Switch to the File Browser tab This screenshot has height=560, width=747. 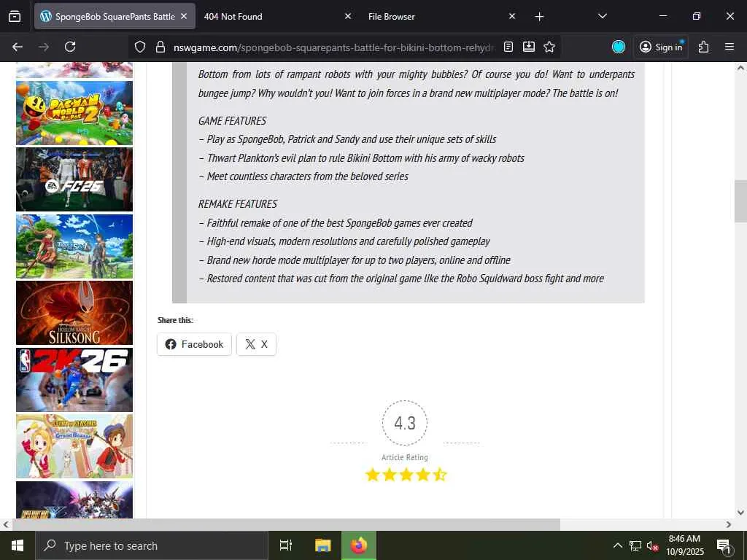click(441, 16)
